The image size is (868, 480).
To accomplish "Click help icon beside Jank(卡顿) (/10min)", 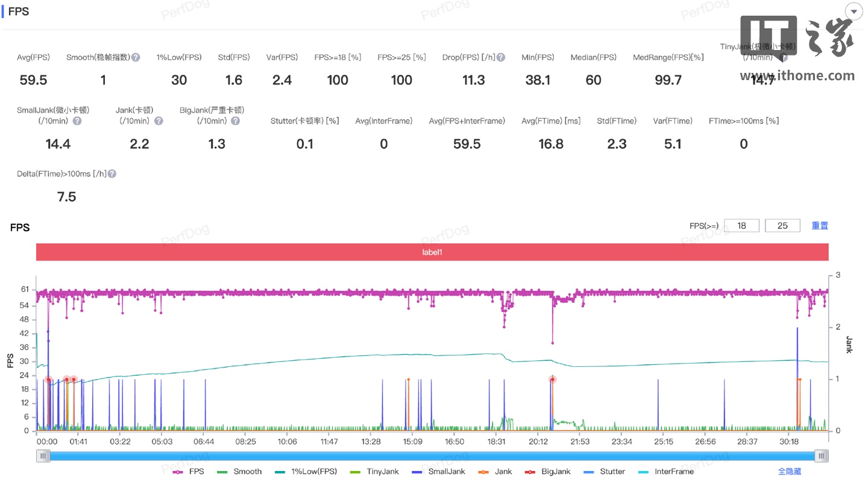I will pyautogui.click(x=159, y=121).
